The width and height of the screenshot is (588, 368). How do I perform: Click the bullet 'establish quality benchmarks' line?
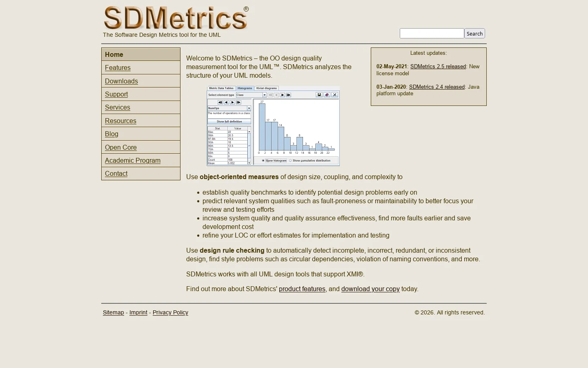point(310,193)
